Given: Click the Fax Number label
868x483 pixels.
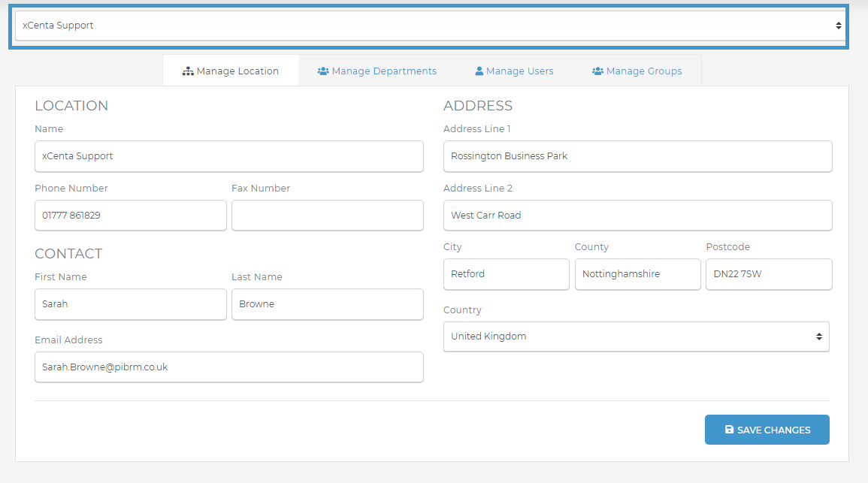Looking at the screenshot, I should pos(261,188).
